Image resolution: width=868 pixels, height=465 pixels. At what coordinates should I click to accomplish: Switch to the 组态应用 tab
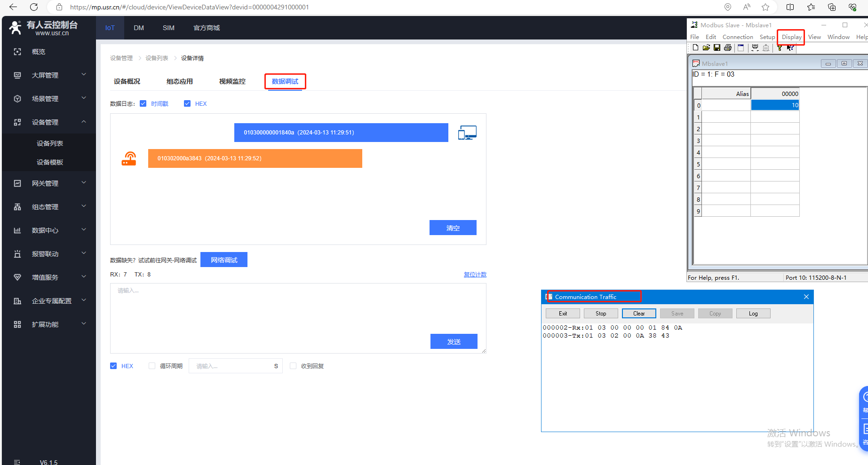(180, 81)
